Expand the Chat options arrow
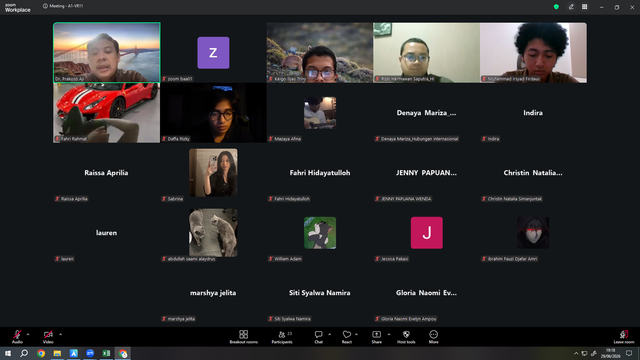This screenshot has height=360, width=640. [329, 334]
